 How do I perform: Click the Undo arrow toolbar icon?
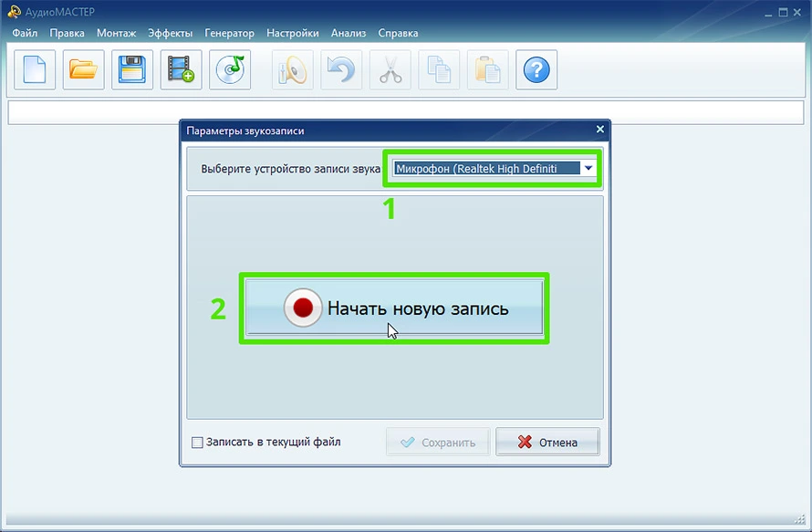(341, 70)
